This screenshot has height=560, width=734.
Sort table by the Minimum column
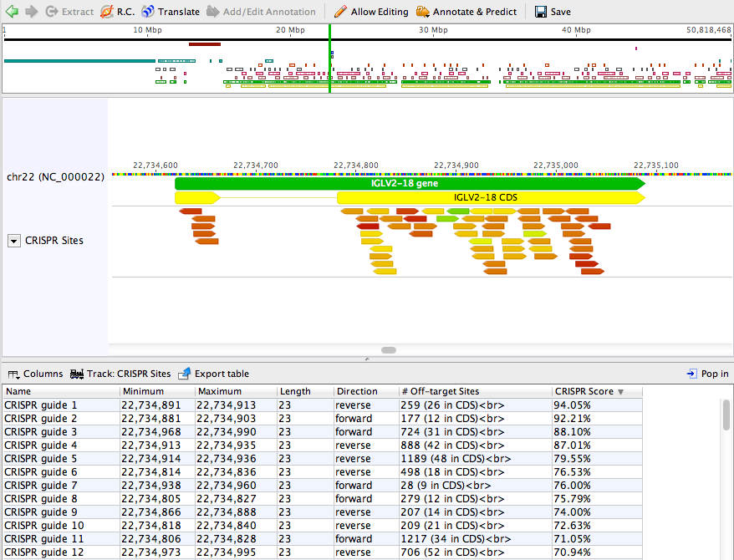click(157, 391)
